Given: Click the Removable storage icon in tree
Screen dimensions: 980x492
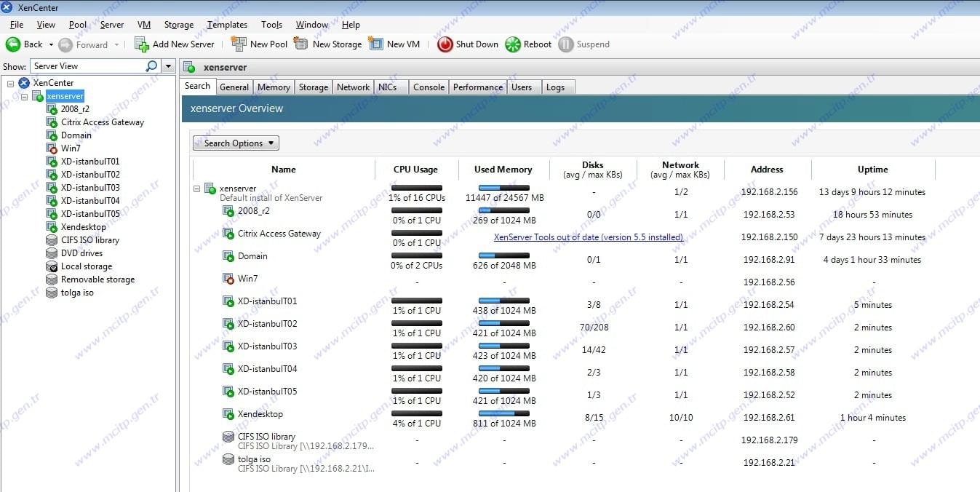Looking at the screenshot, I should tap(52, 279).
